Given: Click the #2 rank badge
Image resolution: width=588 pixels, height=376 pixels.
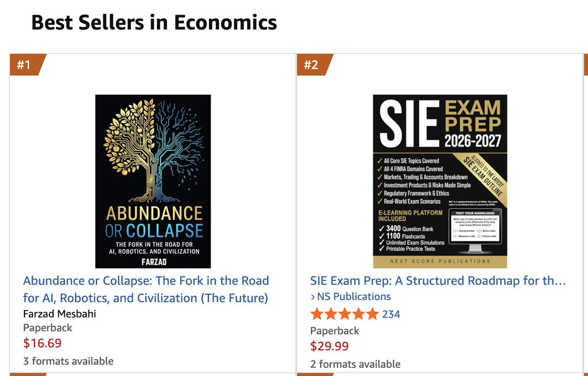Looking at the screenshot, I should pos(312,65).
